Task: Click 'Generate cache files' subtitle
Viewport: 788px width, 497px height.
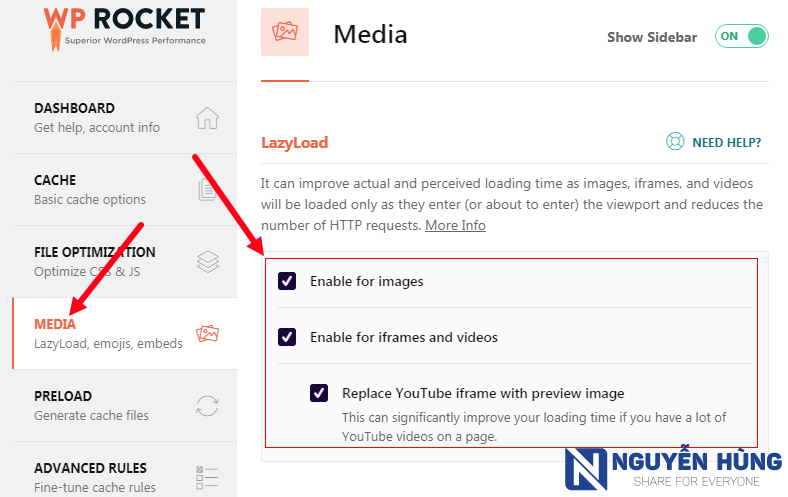Action: point(91,416)
